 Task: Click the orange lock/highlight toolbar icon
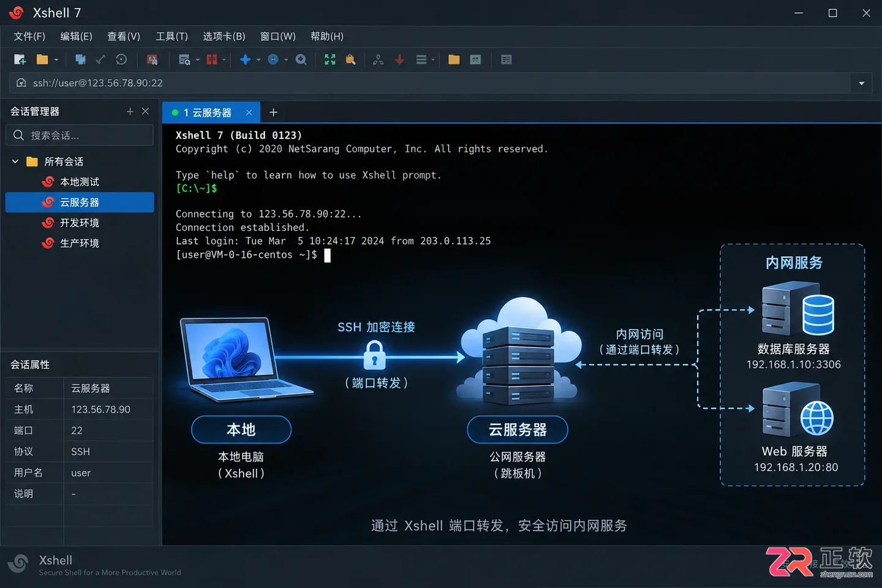pos(350,59)
